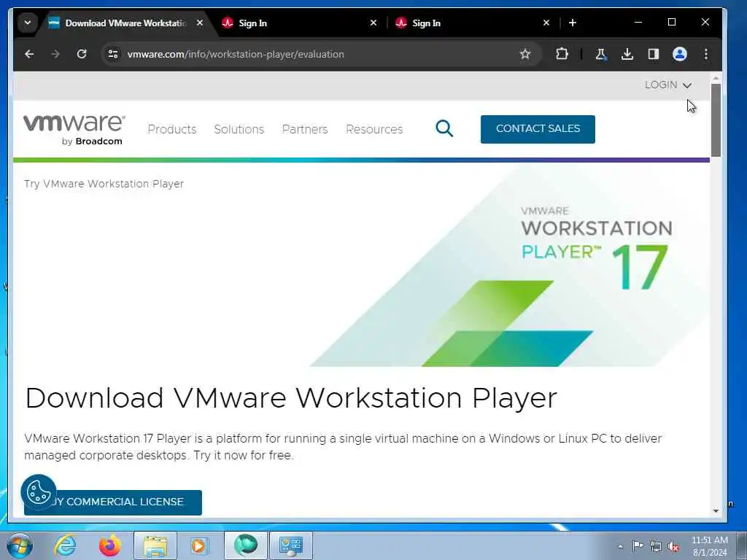The height and width of the screenshot is (560, 747).
Task: Open the browser side panel
Action: point(653,54)
